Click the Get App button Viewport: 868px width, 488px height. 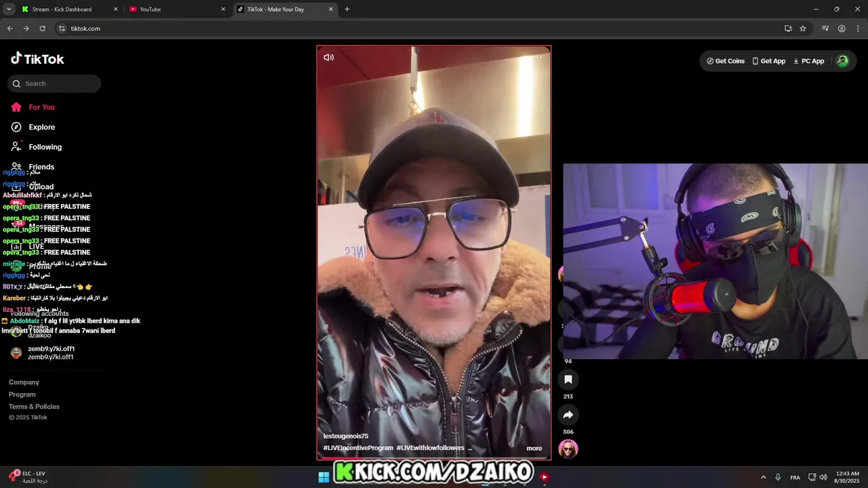[769, 61]
